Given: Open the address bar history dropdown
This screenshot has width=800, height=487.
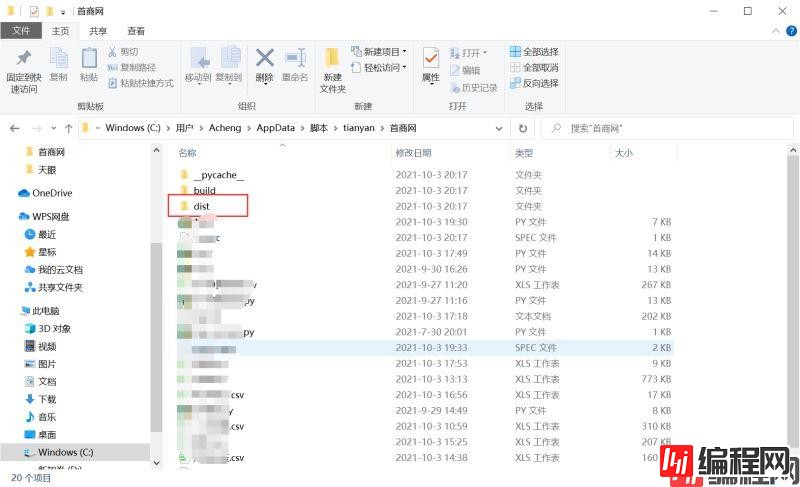Looking at the screenshot, I should click(x=500, y=128).
